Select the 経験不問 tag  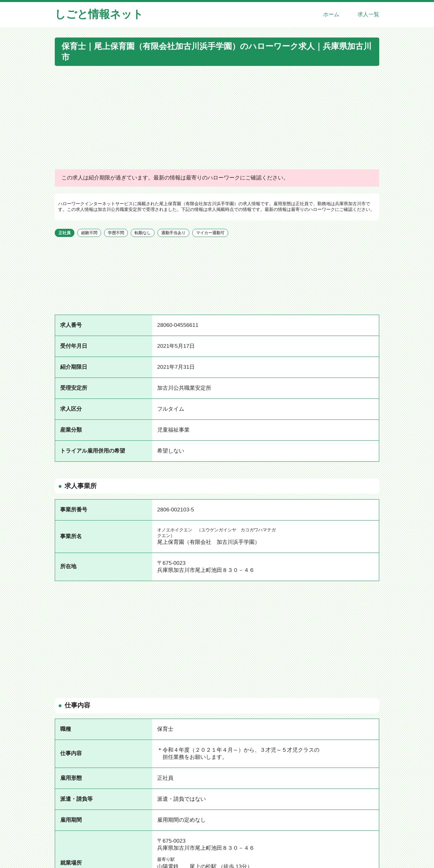[x=89, y=233]
